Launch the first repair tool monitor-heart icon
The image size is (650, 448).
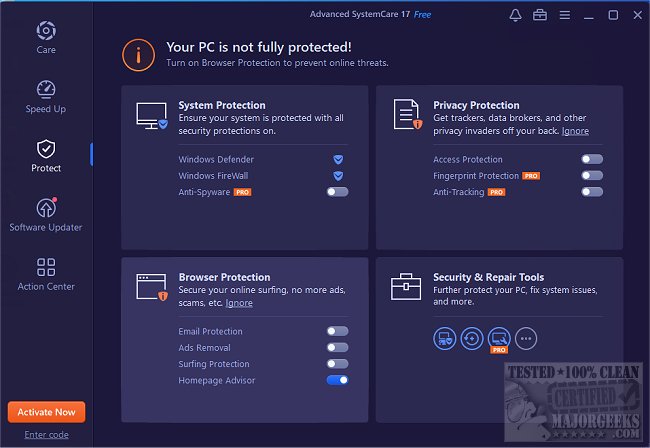(445, 339)
